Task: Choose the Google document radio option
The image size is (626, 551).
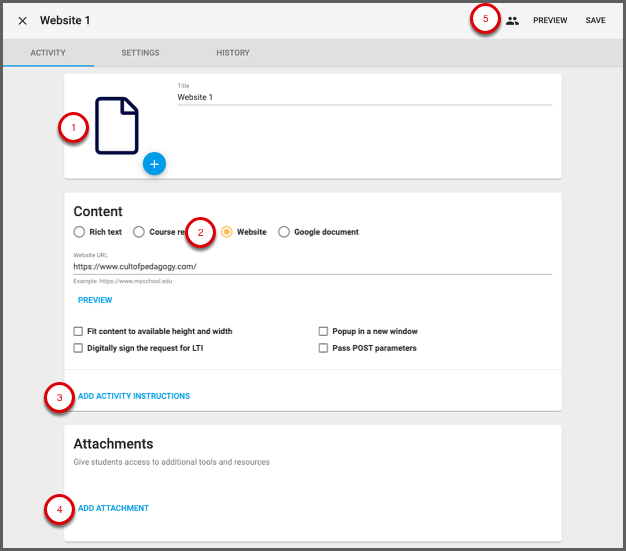Action: click(284, 232)
